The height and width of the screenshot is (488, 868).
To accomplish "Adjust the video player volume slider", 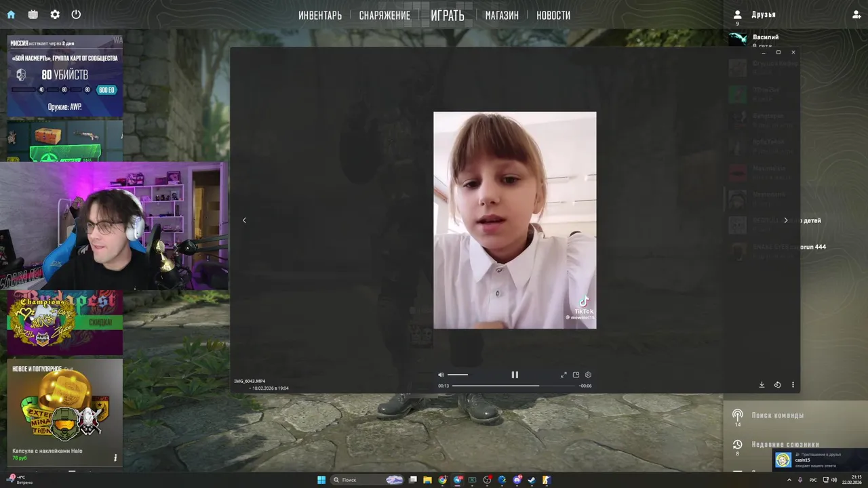I will [458, 375].
